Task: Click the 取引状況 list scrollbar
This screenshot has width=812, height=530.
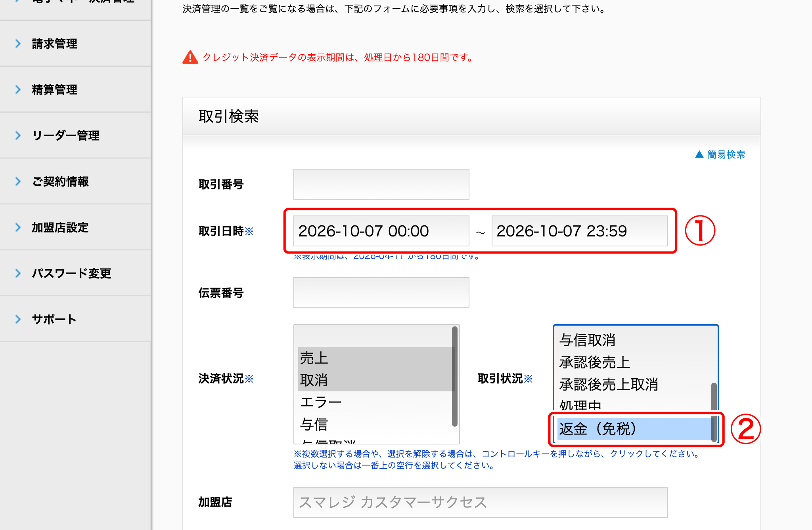Action: 714,412
